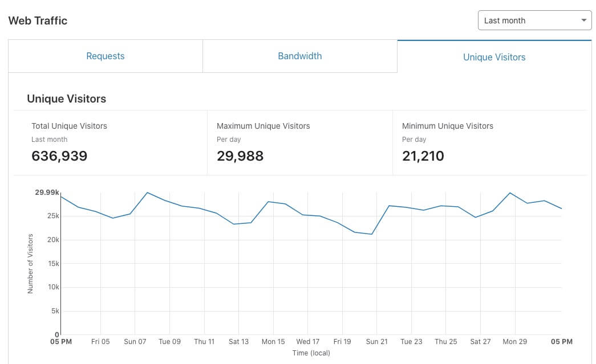596x364 pixels.
Task: Click the dropdown arrow beside Last month
Action: 583,20
